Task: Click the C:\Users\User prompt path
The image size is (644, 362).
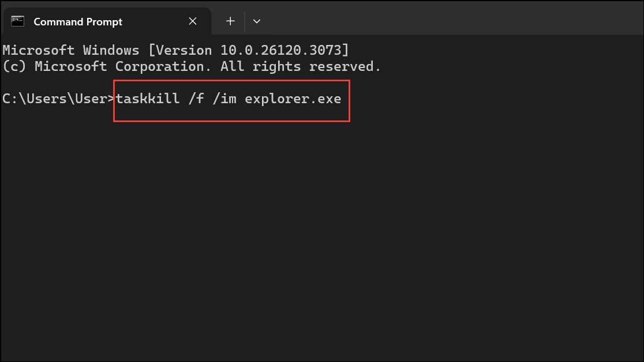Action: click(x=55, y=99)
